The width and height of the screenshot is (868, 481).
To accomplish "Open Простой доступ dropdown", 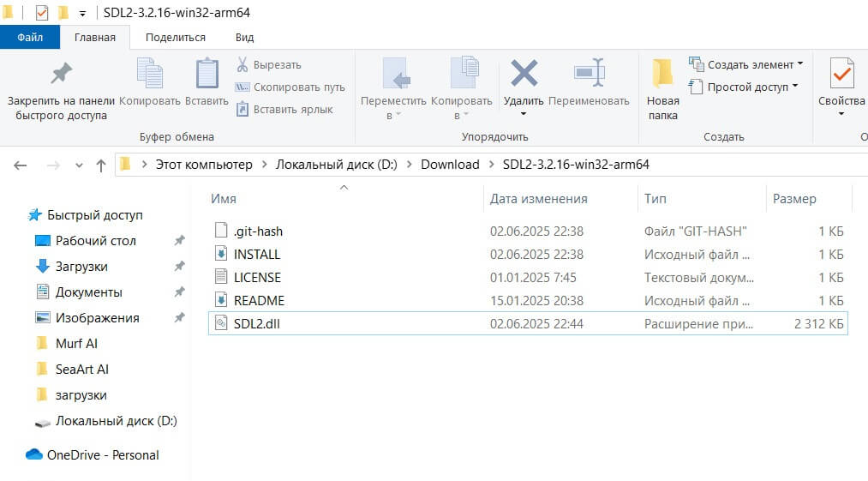I will pos(744,87).
